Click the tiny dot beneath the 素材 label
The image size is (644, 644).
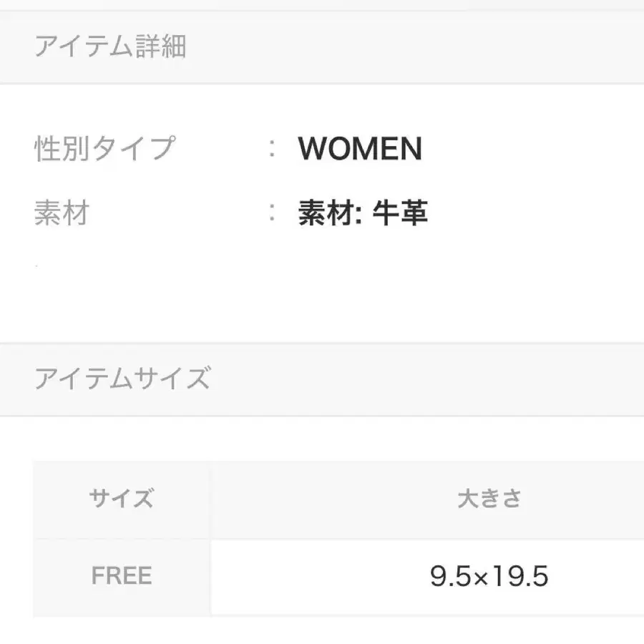click(x=36, y=266)
